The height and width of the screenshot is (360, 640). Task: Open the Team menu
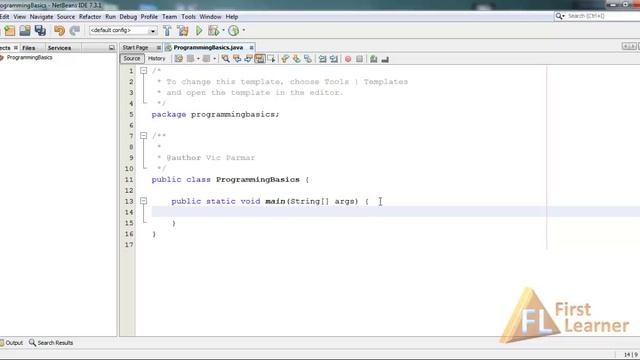[x=169, y=17]
